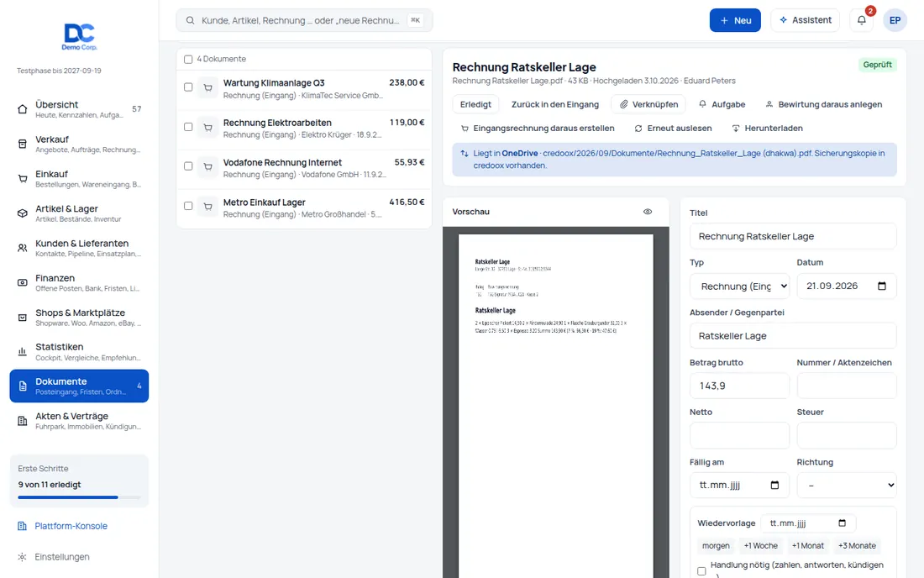Click Eingangsrechnung daraus erstellen

(538, 128)
